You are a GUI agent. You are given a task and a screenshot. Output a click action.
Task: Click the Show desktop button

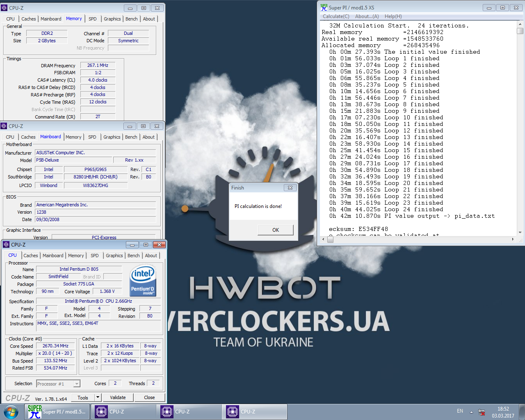point(522,412)
